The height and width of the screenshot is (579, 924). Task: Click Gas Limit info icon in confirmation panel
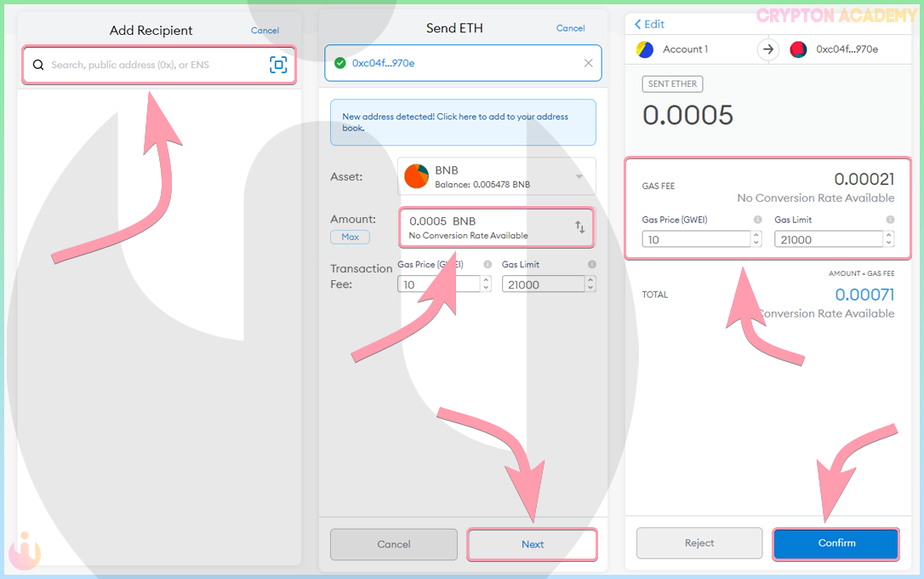[890, 220]
